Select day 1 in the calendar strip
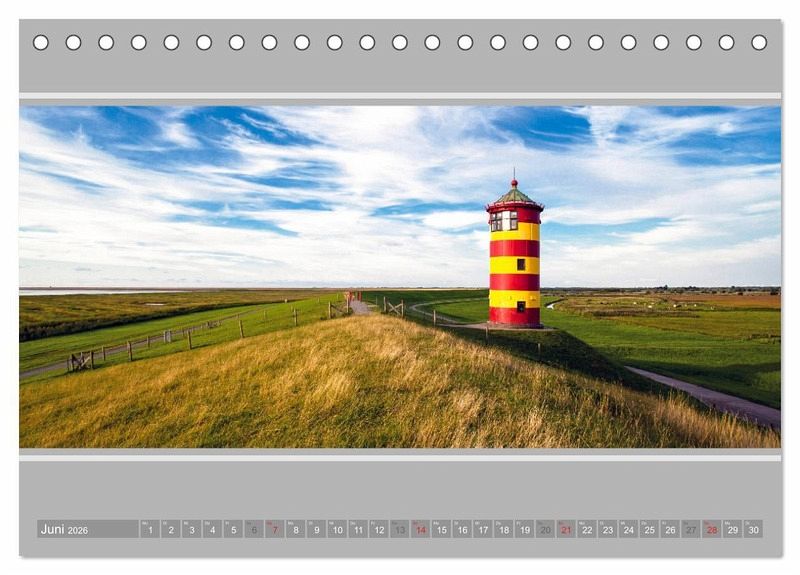800x575 pixels. (149, 529)
